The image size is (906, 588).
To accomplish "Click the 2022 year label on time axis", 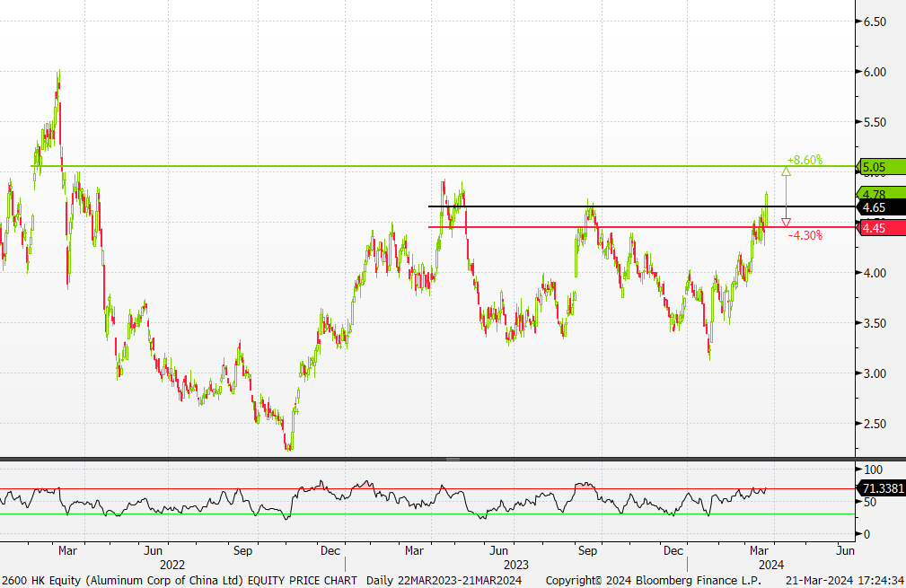I will pos(171,565).
